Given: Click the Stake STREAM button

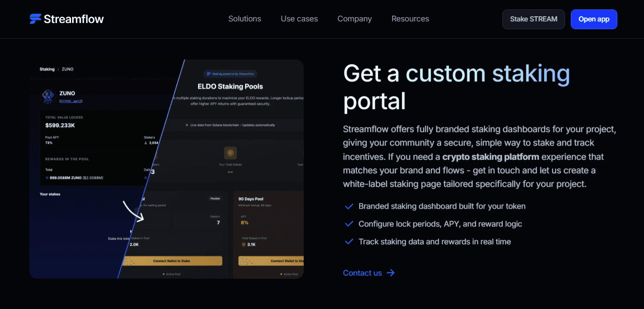Looking at the screenshot, I should [x=534, y=19].
